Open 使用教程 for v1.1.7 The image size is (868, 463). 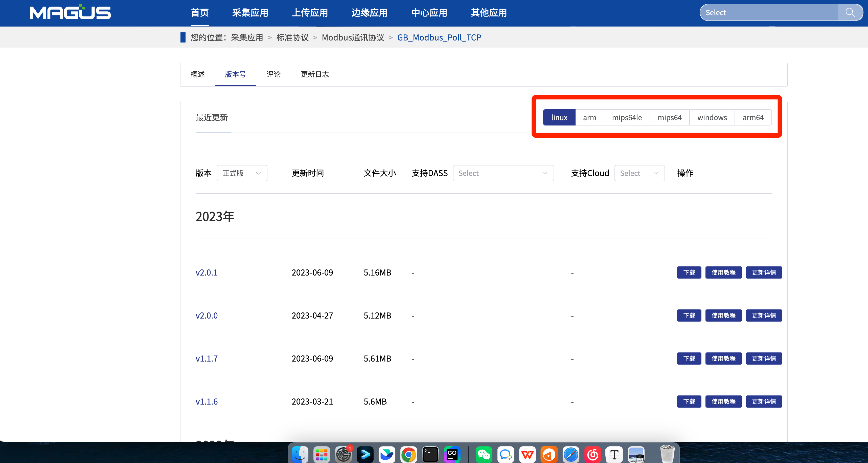(x=723, y=359)
